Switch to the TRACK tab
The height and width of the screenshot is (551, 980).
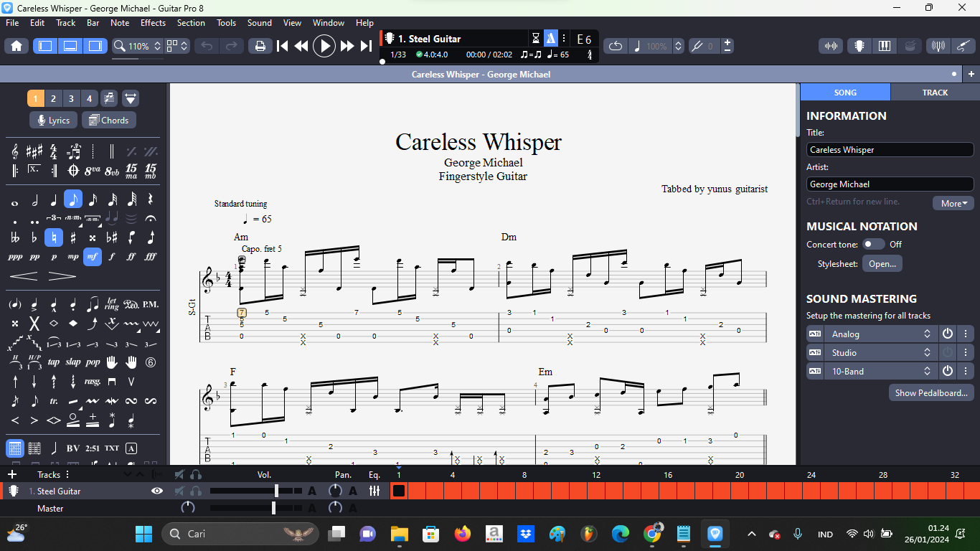(935, 93)
